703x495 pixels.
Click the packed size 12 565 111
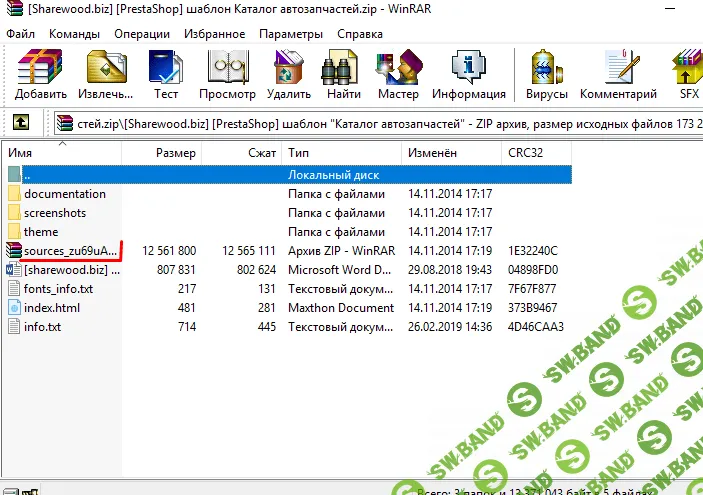[x=248, y=250]
